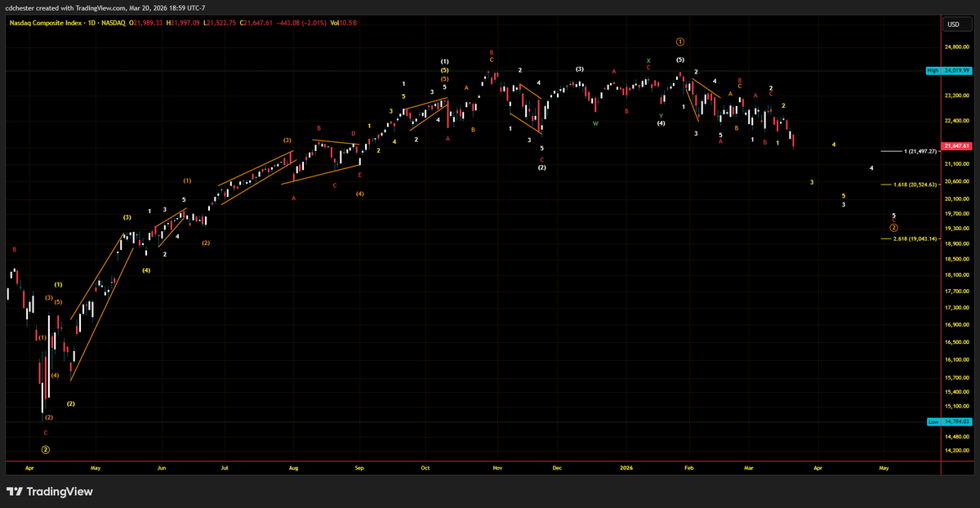Click the 20,100.00 price axis label

[x=959, y=198]
